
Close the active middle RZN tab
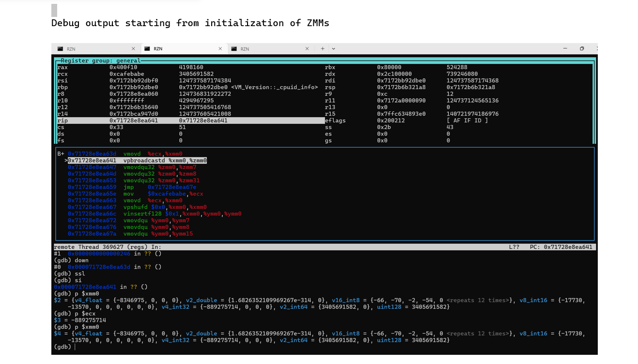(220, 49)
